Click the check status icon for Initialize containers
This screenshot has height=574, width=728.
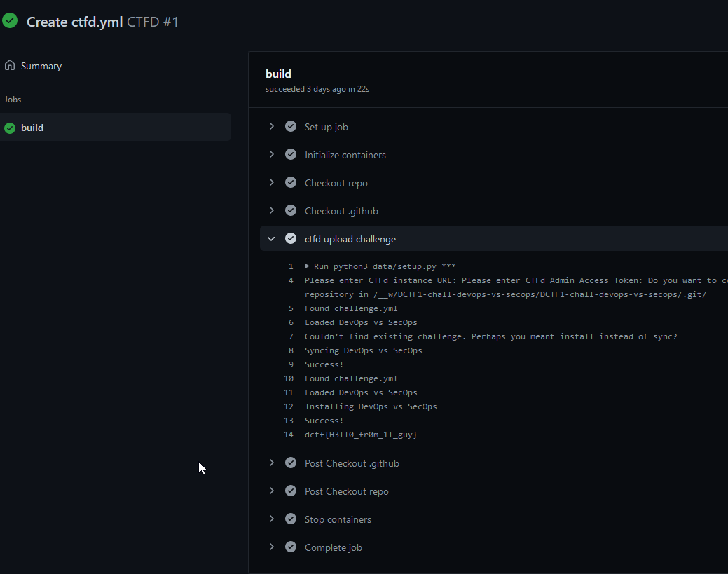(x=291, y=154)
